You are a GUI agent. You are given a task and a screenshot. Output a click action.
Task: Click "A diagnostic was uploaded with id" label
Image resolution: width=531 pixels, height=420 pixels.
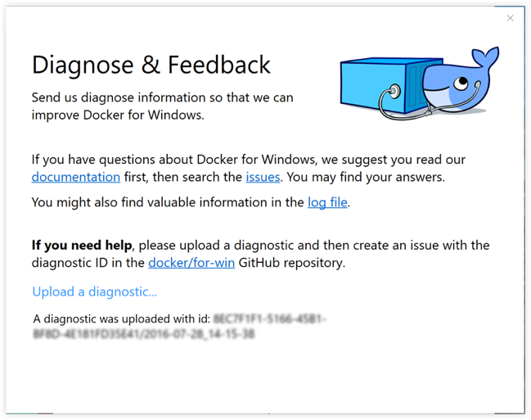(x=121, y=318)
